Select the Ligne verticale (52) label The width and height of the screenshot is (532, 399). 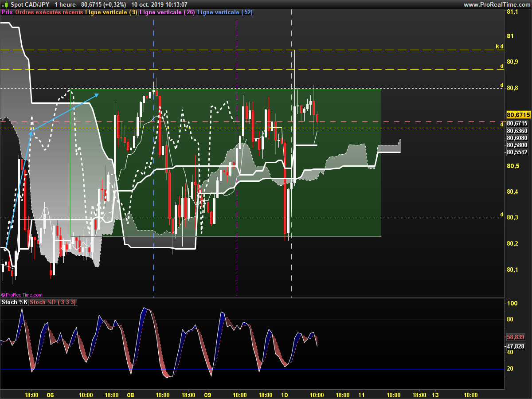pyautogui.click(x=225, y=12)
